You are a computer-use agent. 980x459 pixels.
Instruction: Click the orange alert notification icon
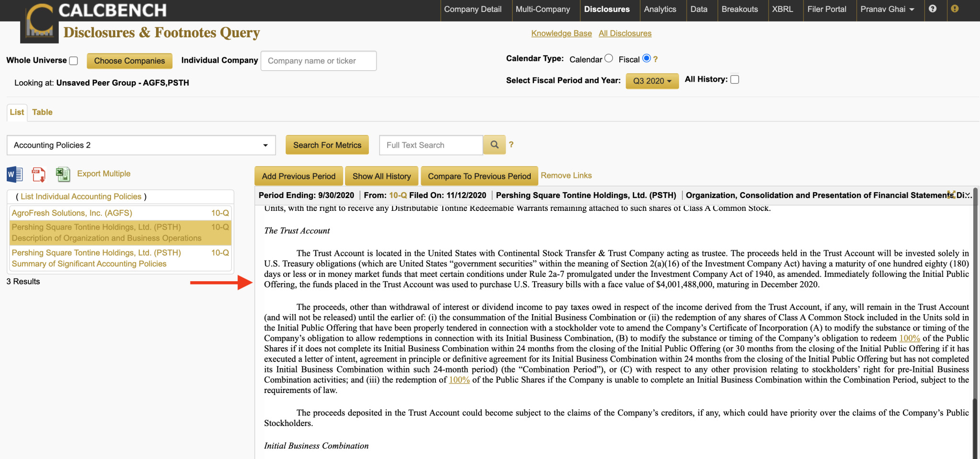point(955,9)
